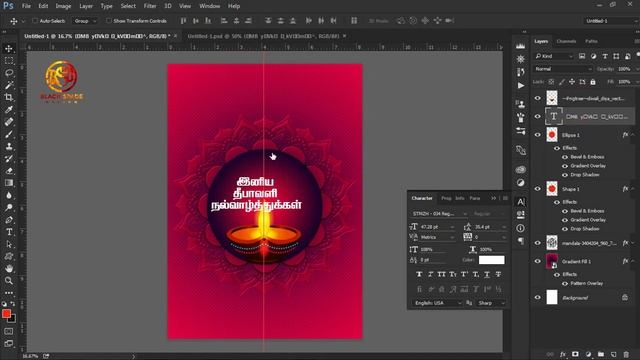640x360 pixels.
Task: Select the Eyedropper tool
Action: click(x=9, y=109)
